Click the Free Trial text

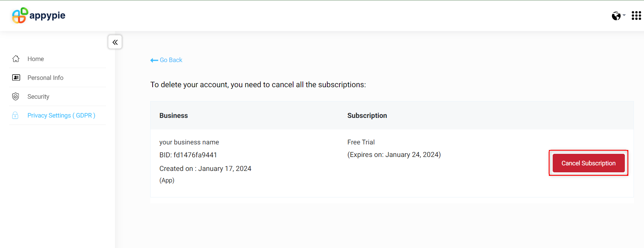click(x=361, y=142)
